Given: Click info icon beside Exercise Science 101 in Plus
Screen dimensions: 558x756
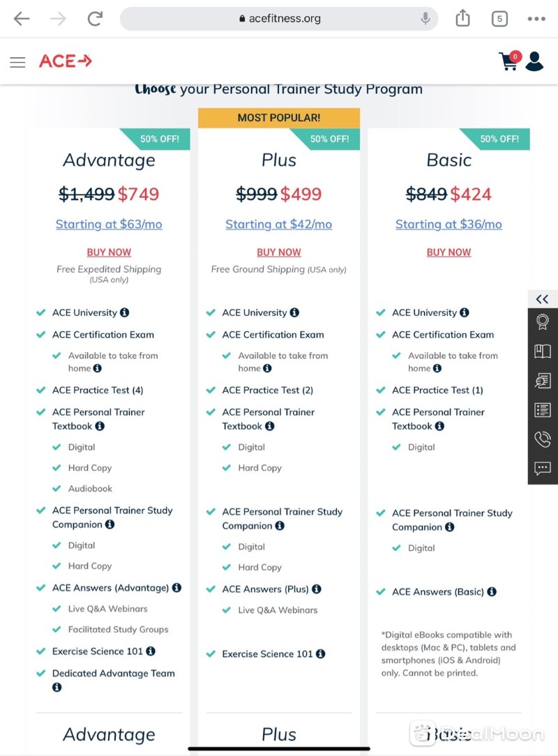Looking at the screenshot, I should click(320, 653).
